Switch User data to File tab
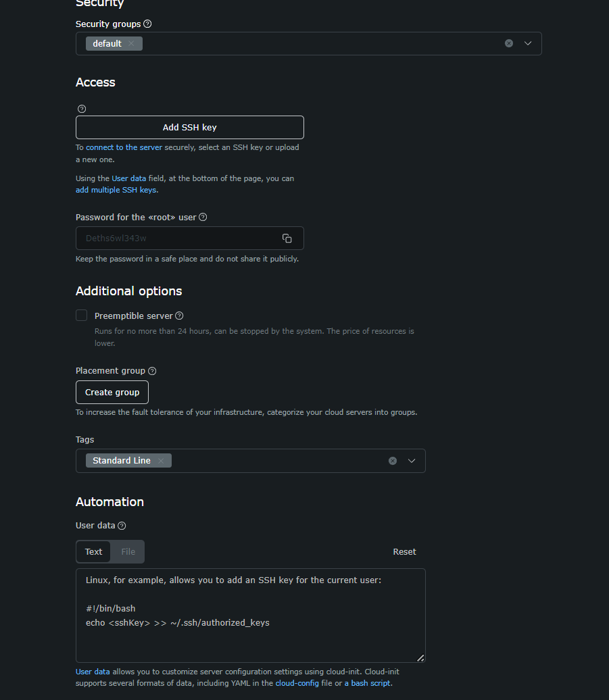Viewport: 609px width, 700px height. (x=128, y=552)
